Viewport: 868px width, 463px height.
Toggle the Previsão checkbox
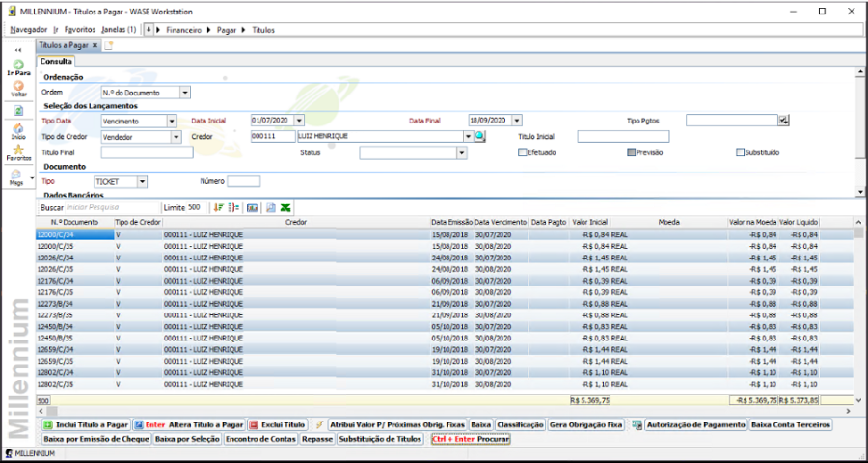coord(631,152)
